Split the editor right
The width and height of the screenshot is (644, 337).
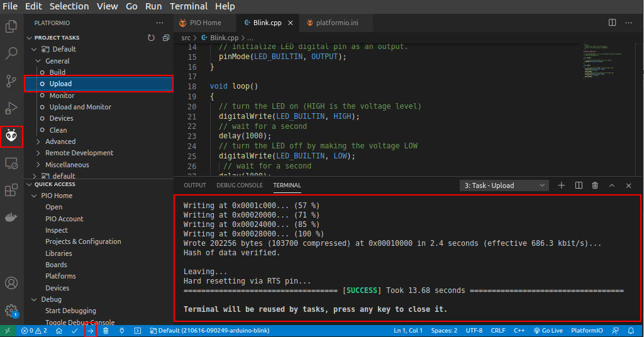pyautogui.click(x=612, y=23)
